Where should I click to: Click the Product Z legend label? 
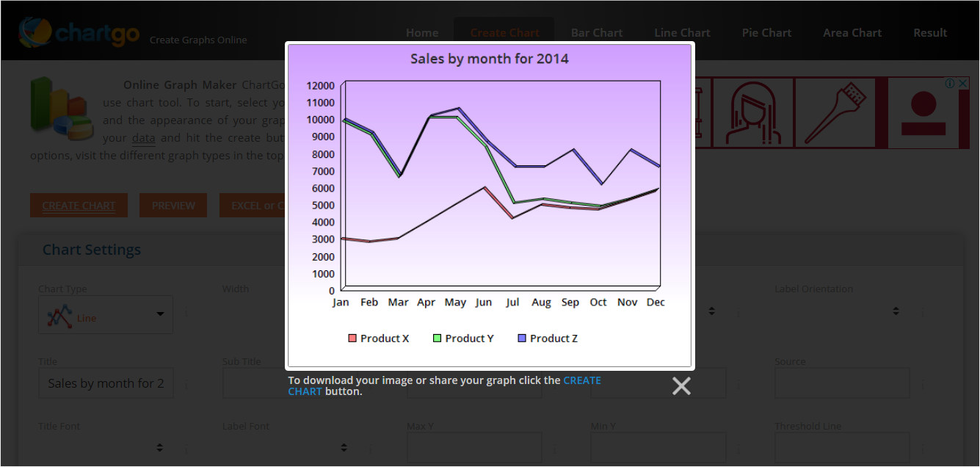553,339
